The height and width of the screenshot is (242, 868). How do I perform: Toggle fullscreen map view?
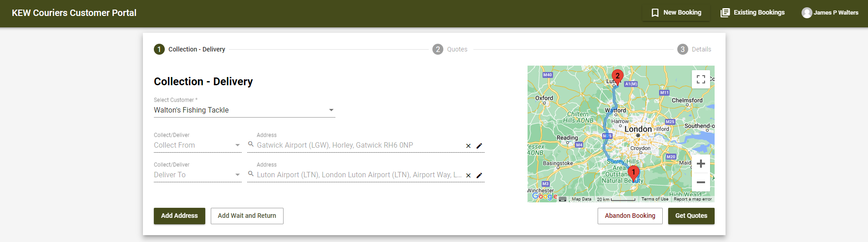(701, 79)
